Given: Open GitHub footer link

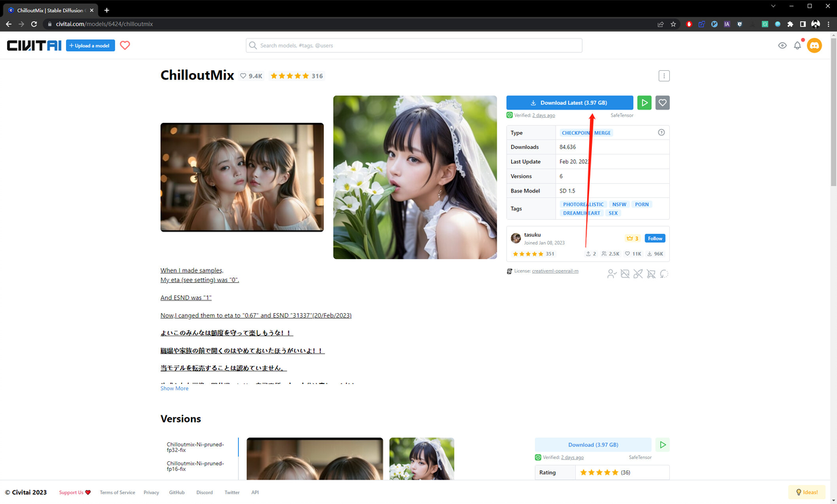Looking at the screenshot, I should pos(177,492).
